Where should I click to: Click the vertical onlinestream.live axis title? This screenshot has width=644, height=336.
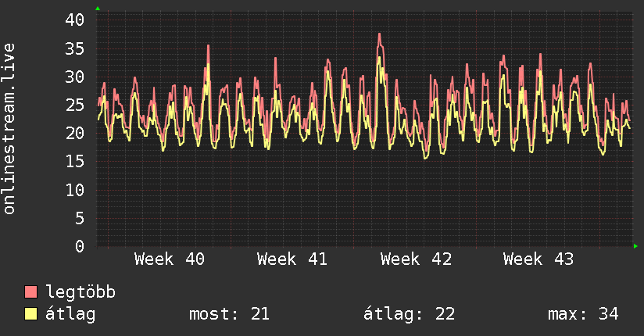pyautogui.click(x=9, y=129)
